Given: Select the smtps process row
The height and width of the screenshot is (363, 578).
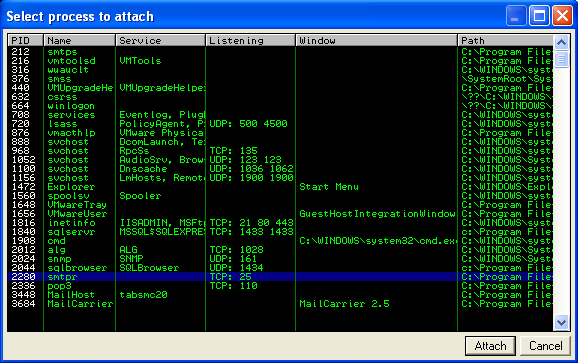Looking at the screenshot, I should (x=280, y=52).
